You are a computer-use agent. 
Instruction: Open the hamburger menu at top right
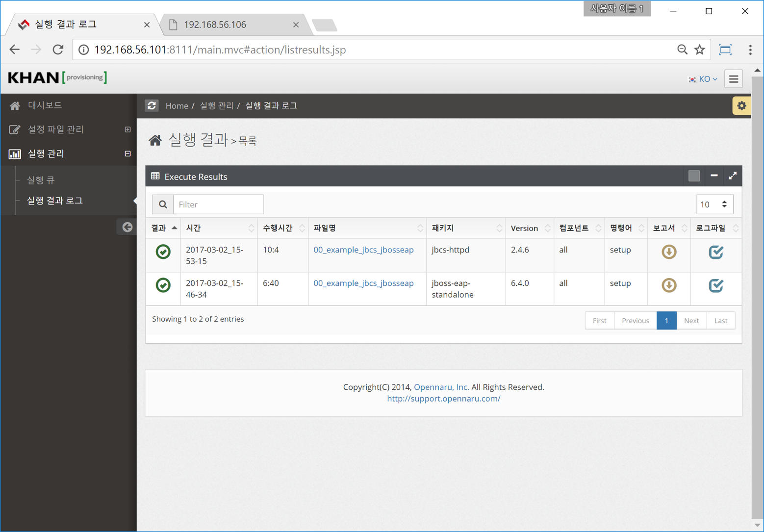click(x=733, y=79)
